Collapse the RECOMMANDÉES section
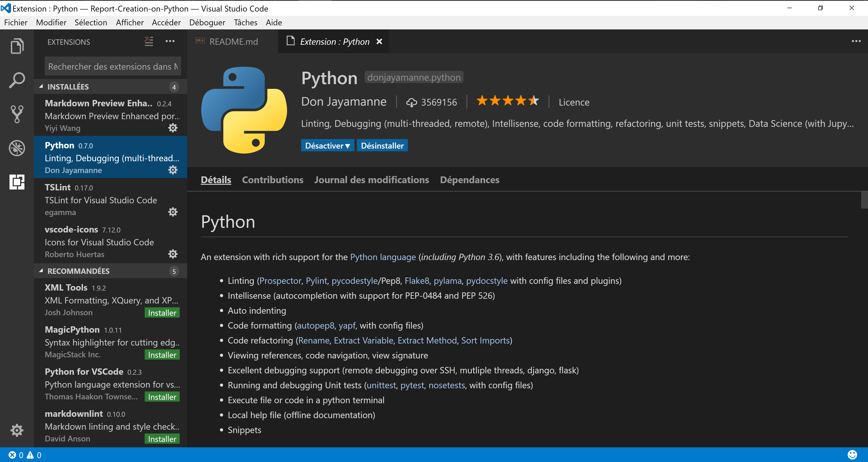 [78, 271]
